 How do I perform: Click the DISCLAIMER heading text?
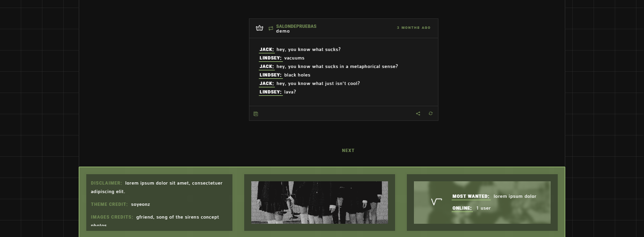107,183
